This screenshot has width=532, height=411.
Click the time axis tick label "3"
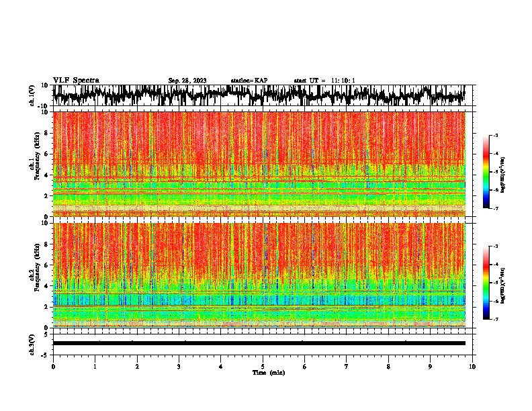(x=179, y=367)
